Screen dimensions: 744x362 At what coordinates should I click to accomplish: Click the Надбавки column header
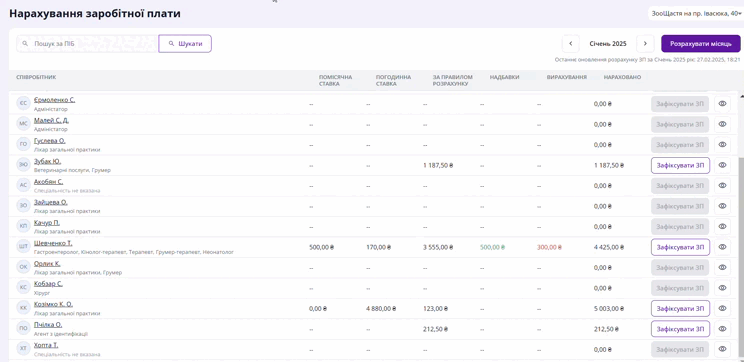[504, 77]
